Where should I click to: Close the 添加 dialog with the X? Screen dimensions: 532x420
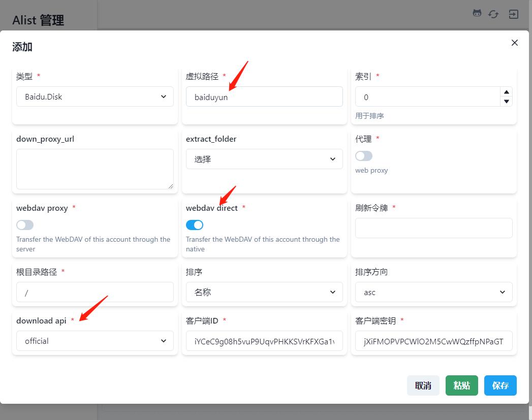[x=514, y=43]
